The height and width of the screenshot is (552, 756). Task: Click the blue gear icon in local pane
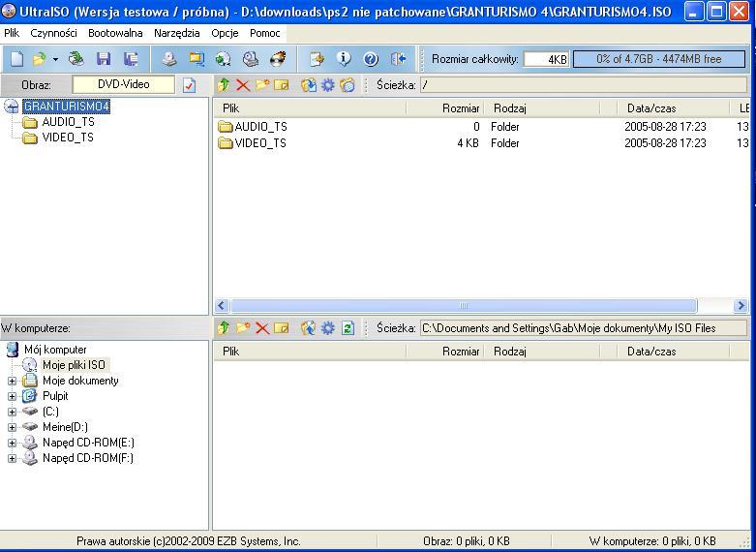(328, 328)
